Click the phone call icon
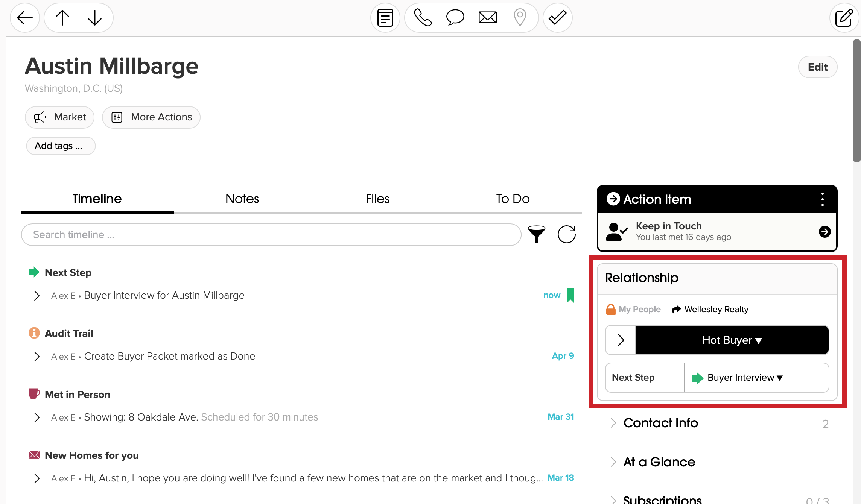Screen dimensions: 861x504 click(423, 18)
